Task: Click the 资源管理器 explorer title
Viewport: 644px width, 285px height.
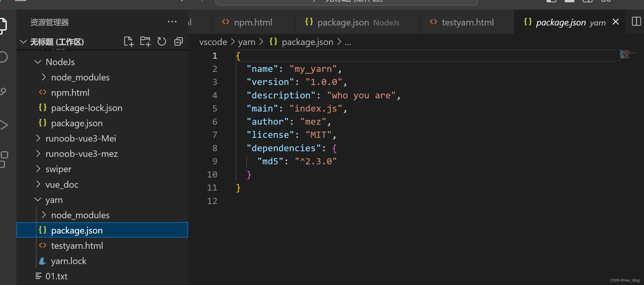Action: tap(49, 22)
